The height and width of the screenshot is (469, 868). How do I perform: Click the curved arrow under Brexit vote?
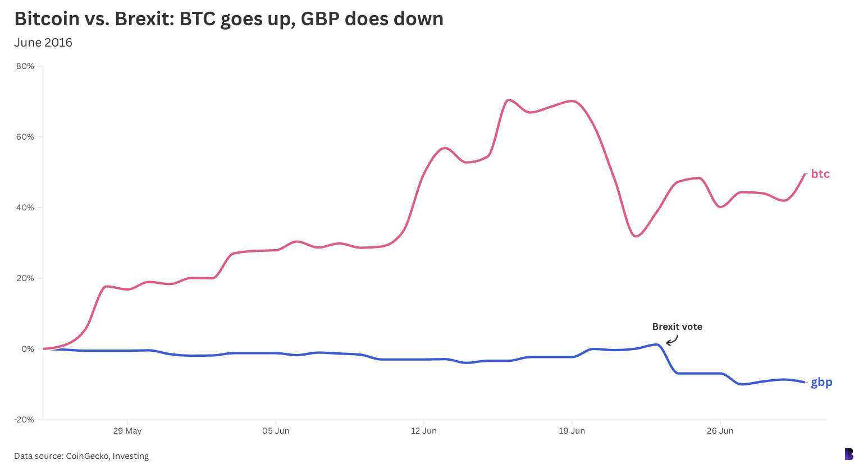pos(671,340)
